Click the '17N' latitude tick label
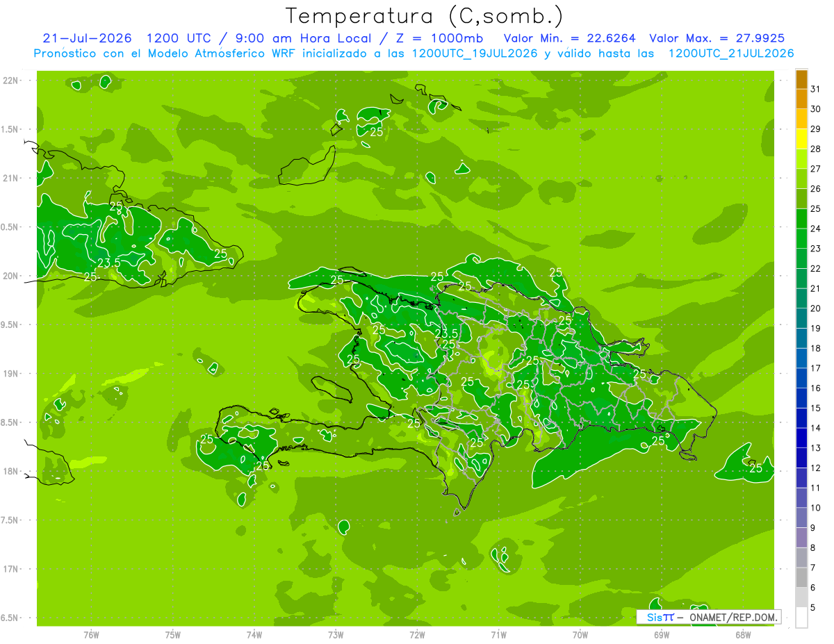Image resolution: width=834 pixels, height=644 pixels. click(10, 569)
